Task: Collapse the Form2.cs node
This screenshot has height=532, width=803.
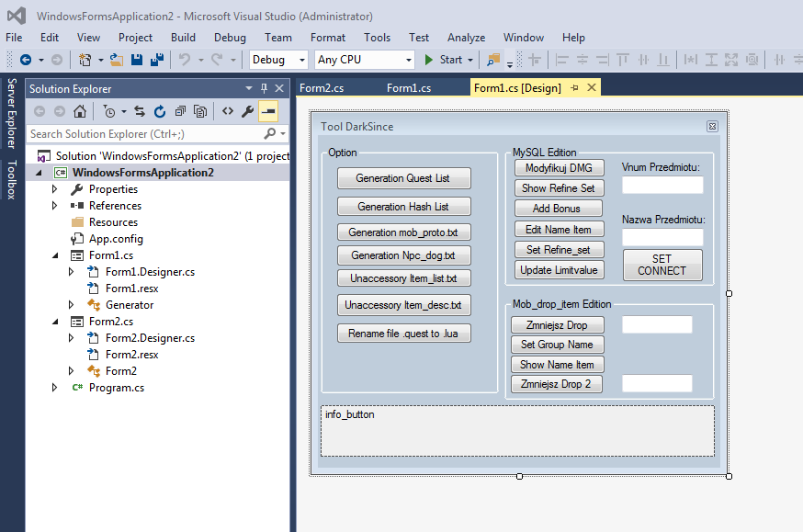Action: tap(55, 322)
